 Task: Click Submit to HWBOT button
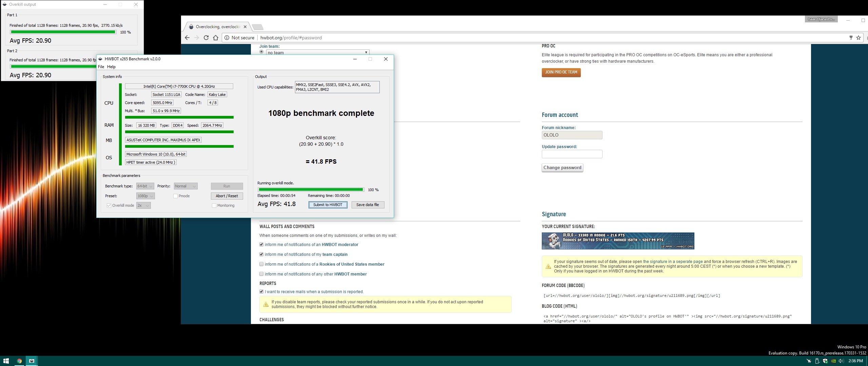pyautogui.click(x=328, y=205)
